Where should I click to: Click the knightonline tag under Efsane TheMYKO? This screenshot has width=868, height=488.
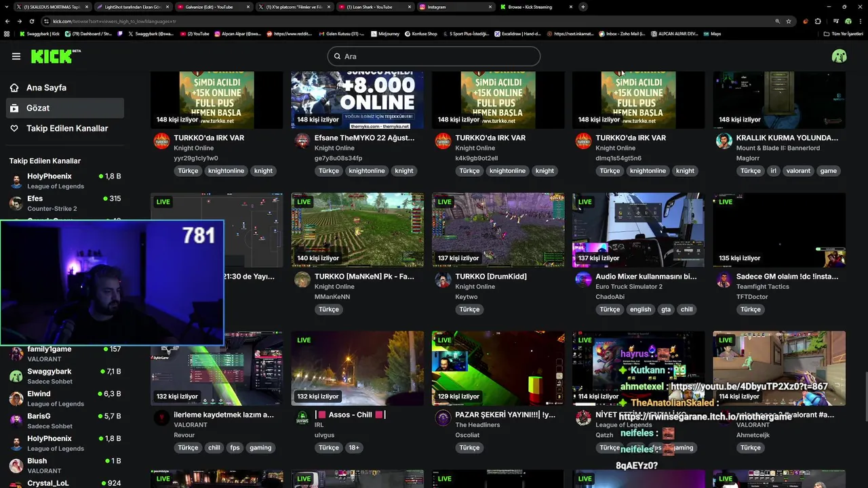[366, 171]
